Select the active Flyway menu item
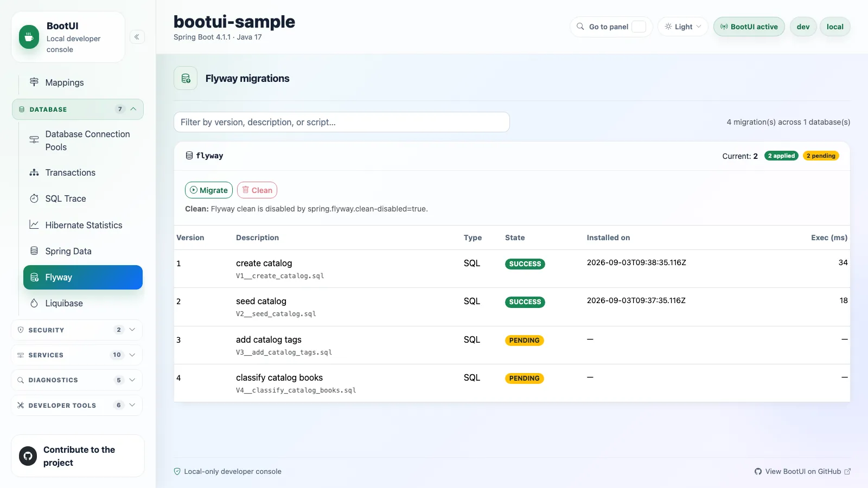 (83, 277)
